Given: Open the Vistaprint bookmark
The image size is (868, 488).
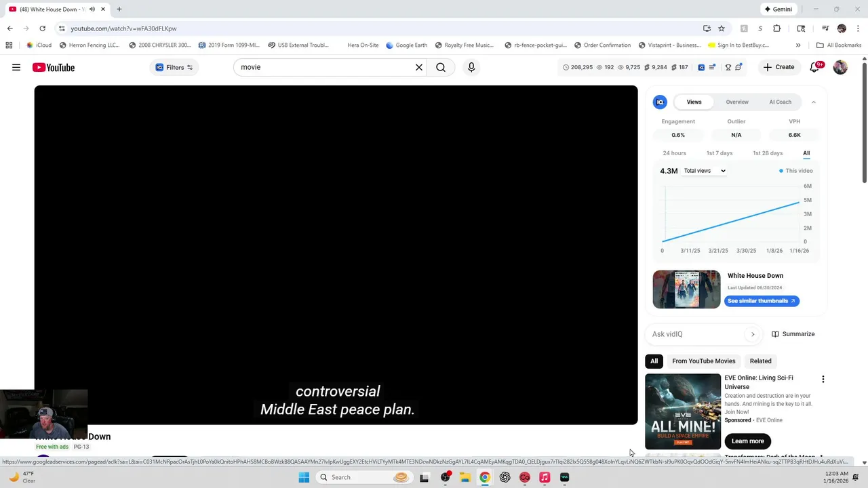Looking at the screenshot, I should point(669,45).
